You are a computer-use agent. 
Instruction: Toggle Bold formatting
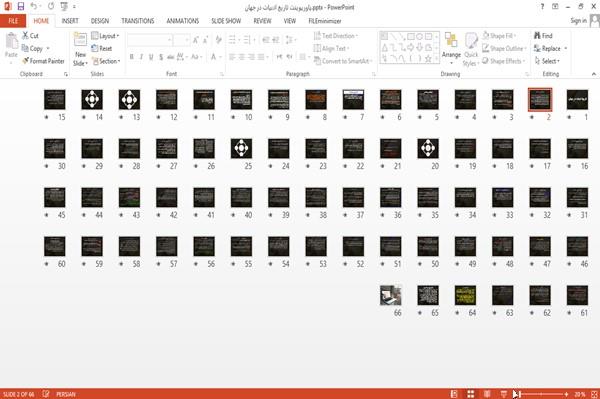[x=132, y=57]
